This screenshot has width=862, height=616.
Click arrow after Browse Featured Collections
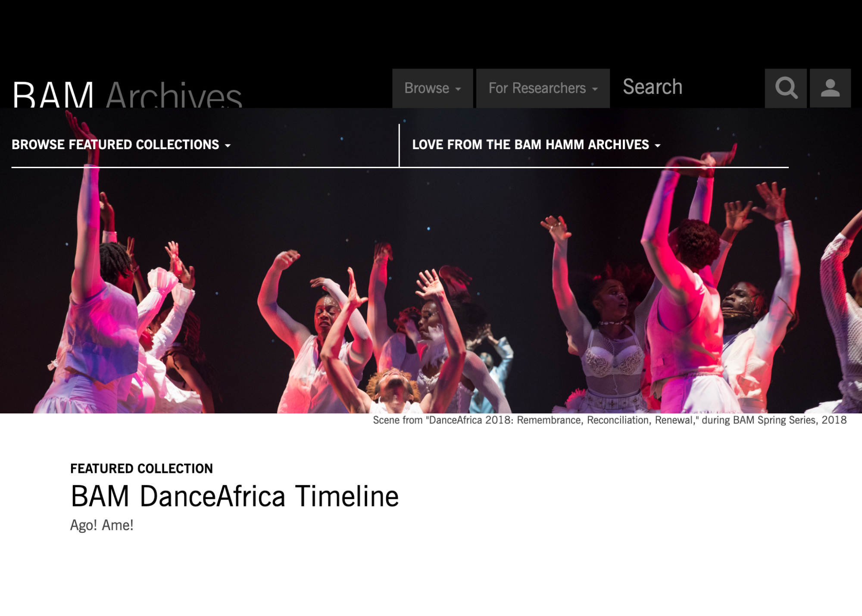click(x=228, y=146)
